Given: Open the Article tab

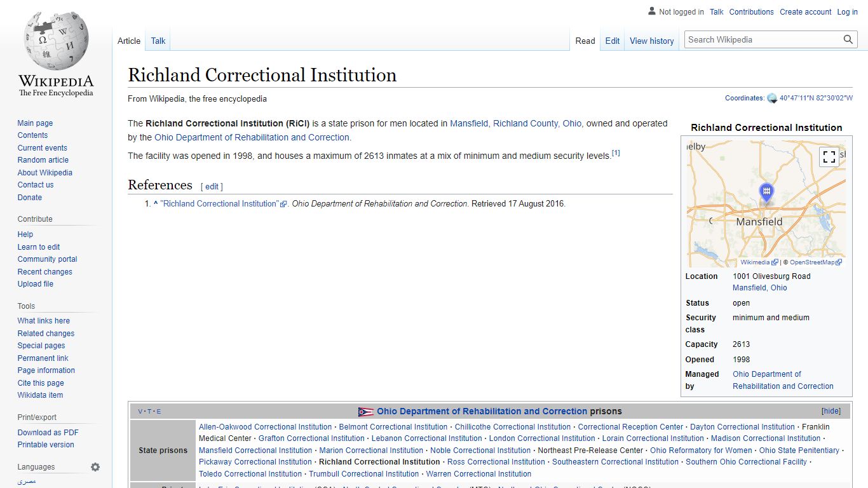Looking at the screenshot, I should pos(129,41).
